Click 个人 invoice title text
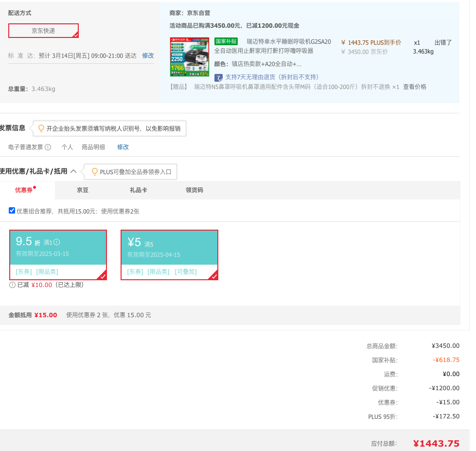476x451 pixels. click(x=67, y=147)
